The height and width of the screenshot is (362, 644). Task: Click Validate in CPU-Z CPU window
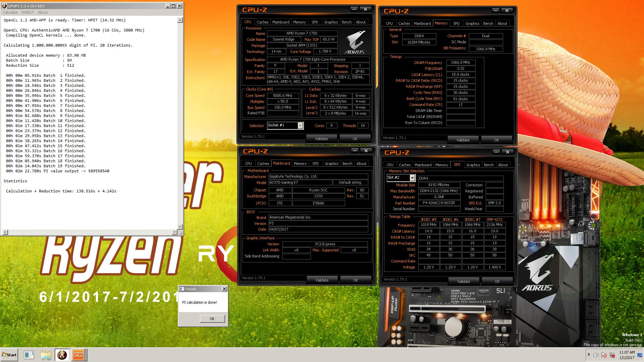click(x=321, y=139)
